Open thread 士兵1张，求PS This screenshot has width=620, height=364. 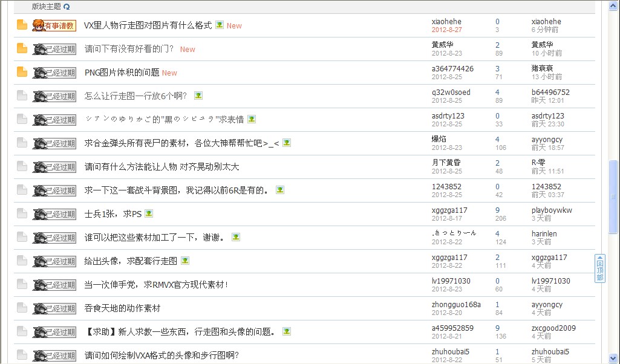(113, 214)
